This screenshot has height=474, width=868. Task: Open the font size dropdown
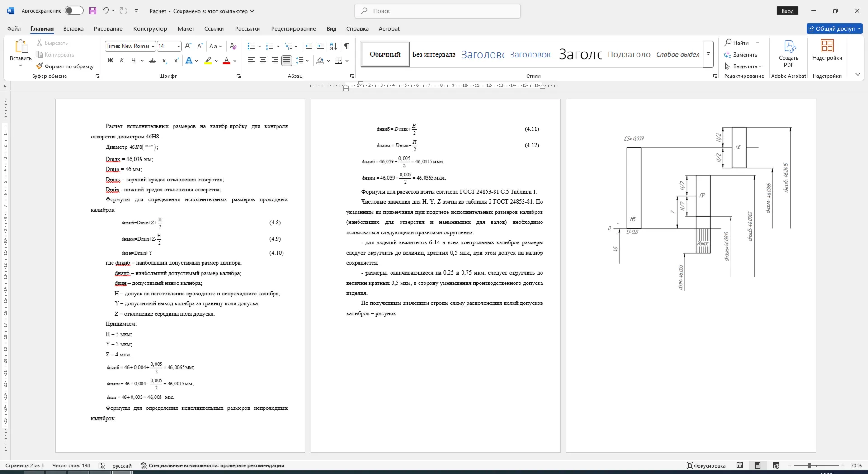tap(179, 46)
